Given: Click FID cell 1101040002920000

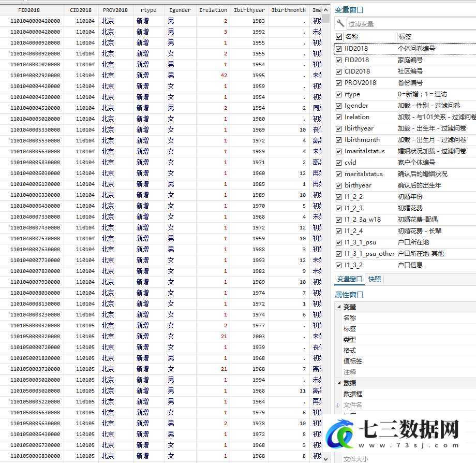Looking at the screenshot, I should [32, 75].
